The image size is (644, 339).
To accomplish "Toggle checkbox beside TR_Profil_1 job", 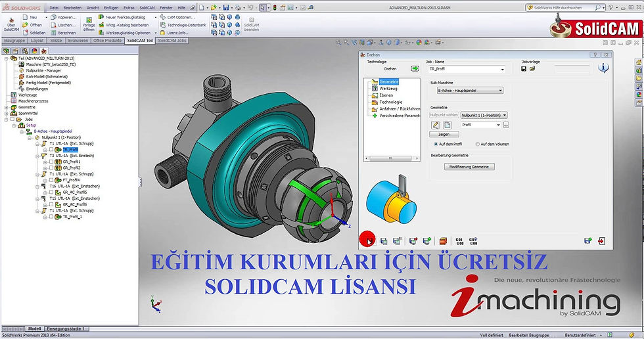I will [x=51, y=217].
